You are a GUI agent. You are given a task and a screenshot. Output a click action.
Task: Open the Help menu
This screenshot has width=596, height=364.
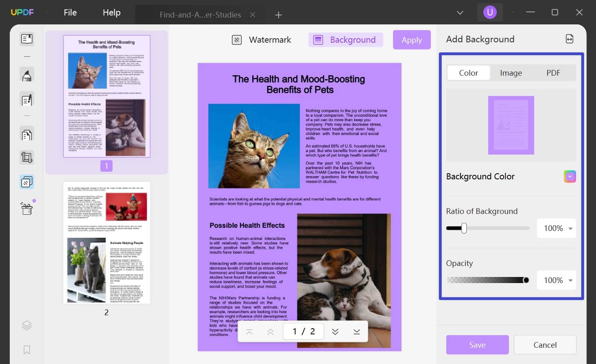111,12
